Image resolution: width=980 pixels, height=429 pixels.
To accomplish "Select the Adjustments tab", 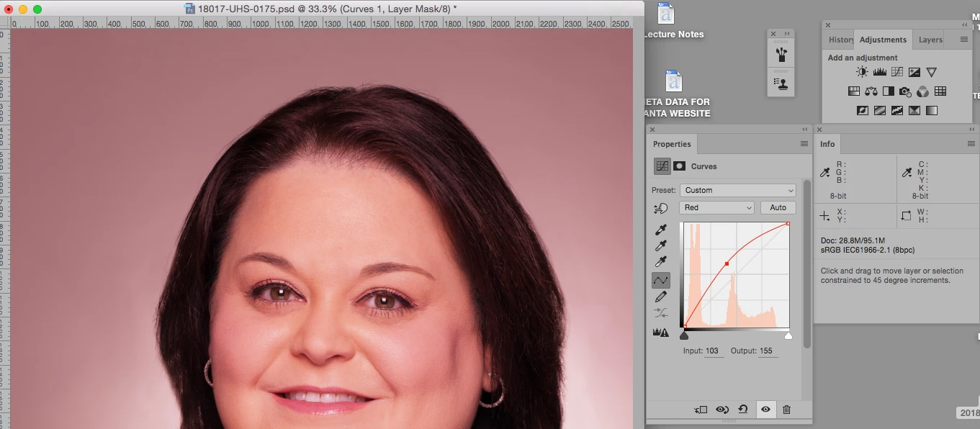I will [883, 40].
